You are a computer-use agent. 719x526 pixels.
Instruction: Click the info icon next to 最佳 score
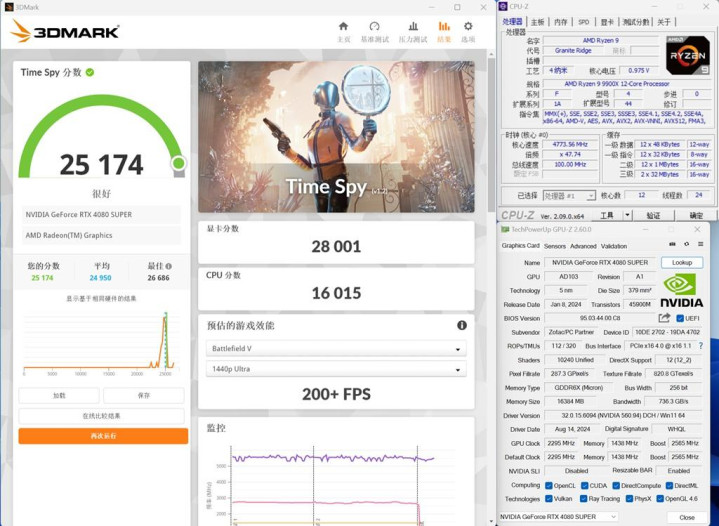click(x=169, y=266)
